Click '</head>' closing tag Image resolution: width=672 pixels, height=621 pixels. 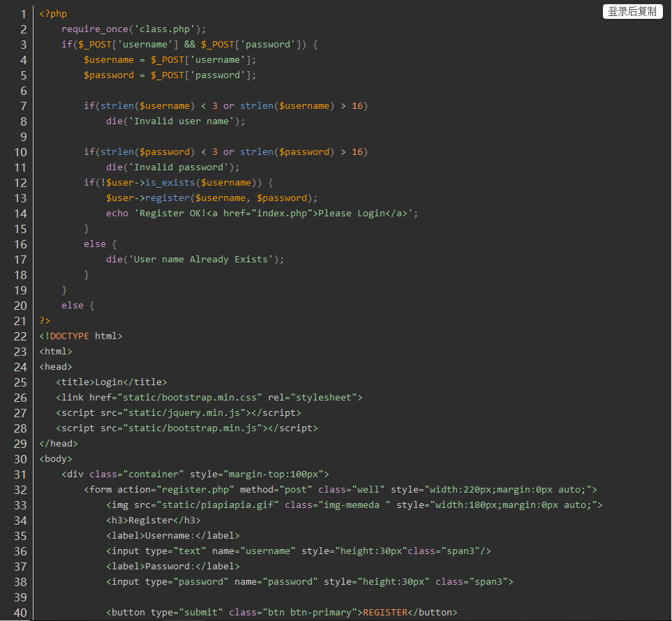59,444
